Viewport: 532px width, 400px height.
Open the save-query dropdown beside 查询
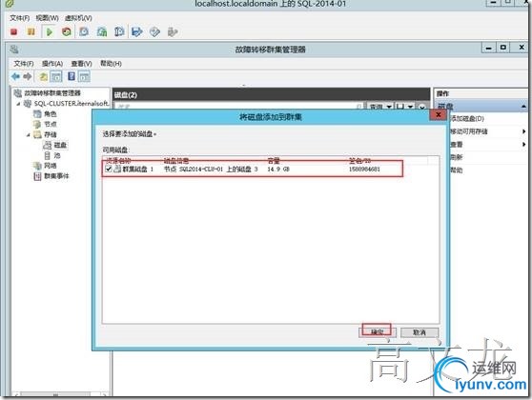point(404,107)
